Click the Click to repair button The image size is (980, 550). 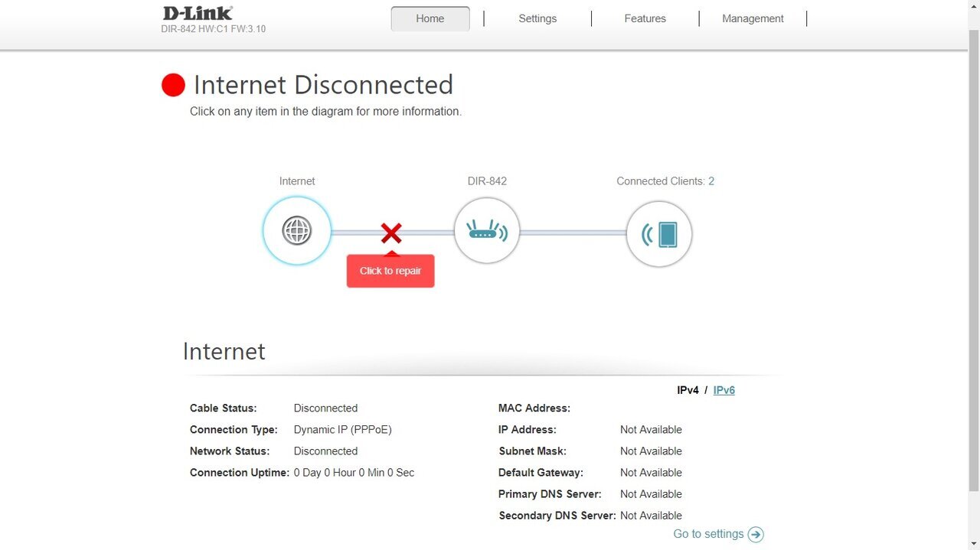pyautogui.click(x=390, y=271)
